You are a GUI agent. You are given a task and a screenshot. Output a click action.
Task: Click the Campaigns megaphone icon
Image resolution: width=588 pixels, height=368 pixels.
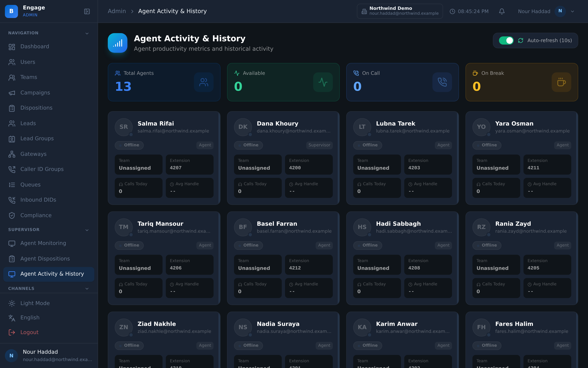pos(12,93)
